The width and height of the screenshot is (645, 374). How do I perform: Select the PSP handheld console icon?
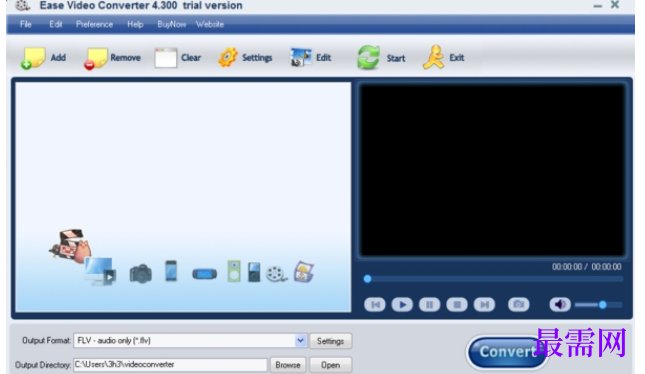tap(204, 274)
